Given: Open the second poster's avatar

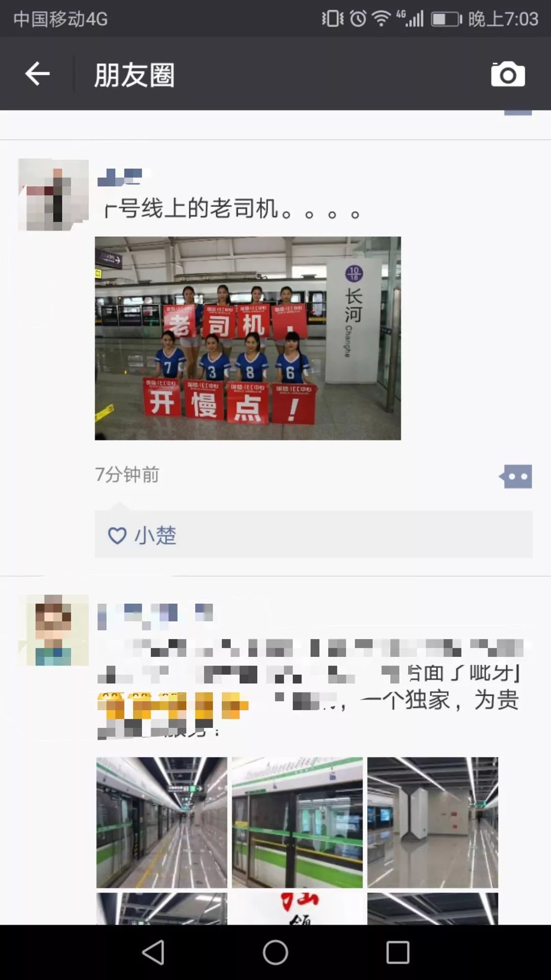Looking at the screenshot, I should [53, 630].
